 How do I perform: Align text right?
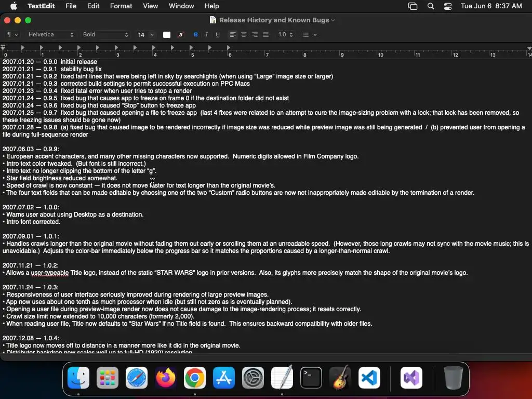tap(255, 35)
